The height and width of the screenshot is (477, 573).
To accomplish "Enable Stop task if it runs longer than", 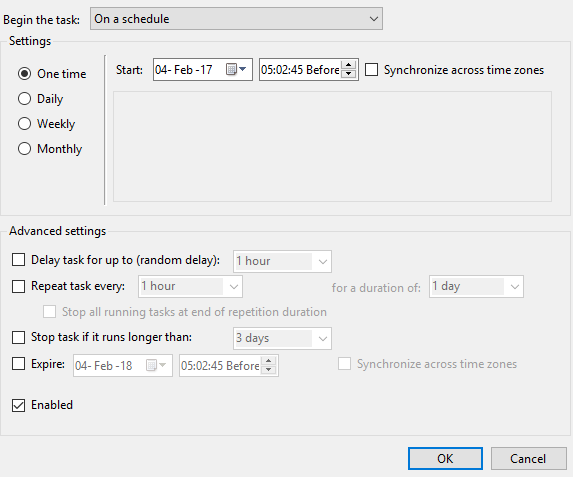I will [19, 337].
